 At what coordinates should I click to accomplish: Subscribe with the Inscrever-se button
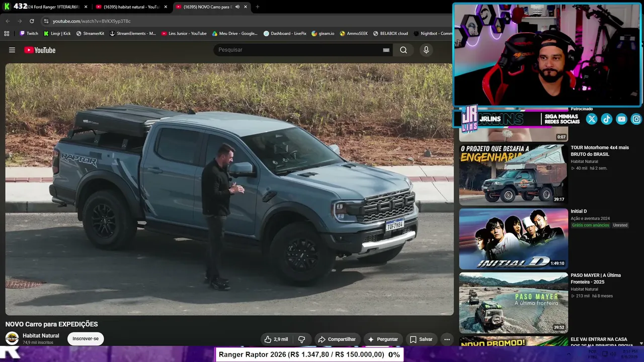(x=86, y=339)
